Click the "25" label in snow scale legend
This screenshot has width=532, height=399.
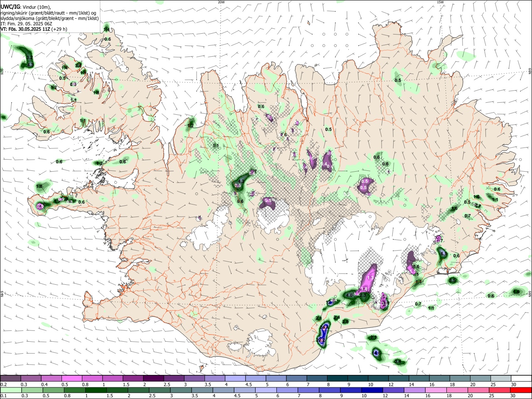click(x=493, y=384)
